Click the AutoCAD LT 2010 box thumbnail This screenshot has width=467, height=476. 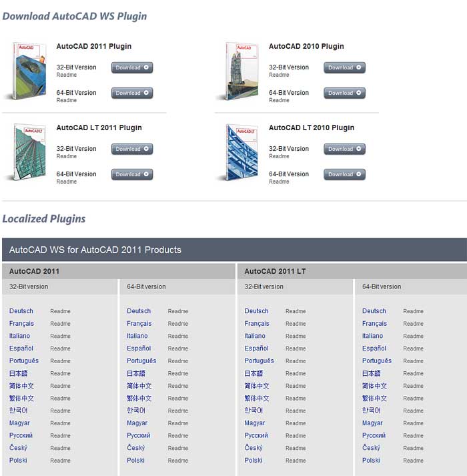tap(242, 152)
